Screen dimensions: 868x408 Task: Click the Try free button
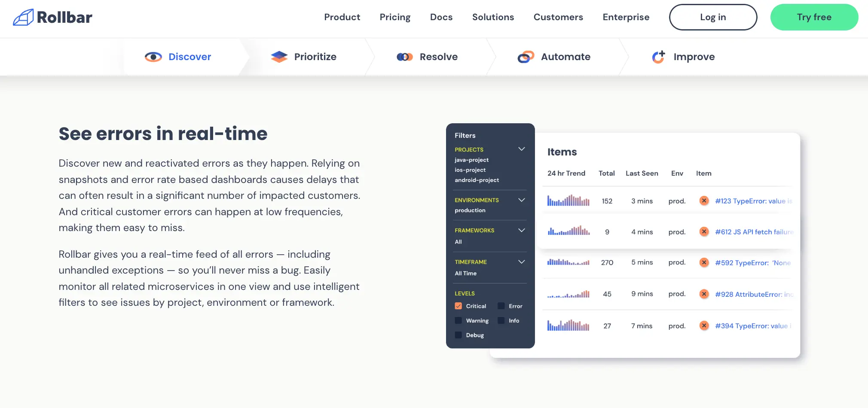pos(814,17)
